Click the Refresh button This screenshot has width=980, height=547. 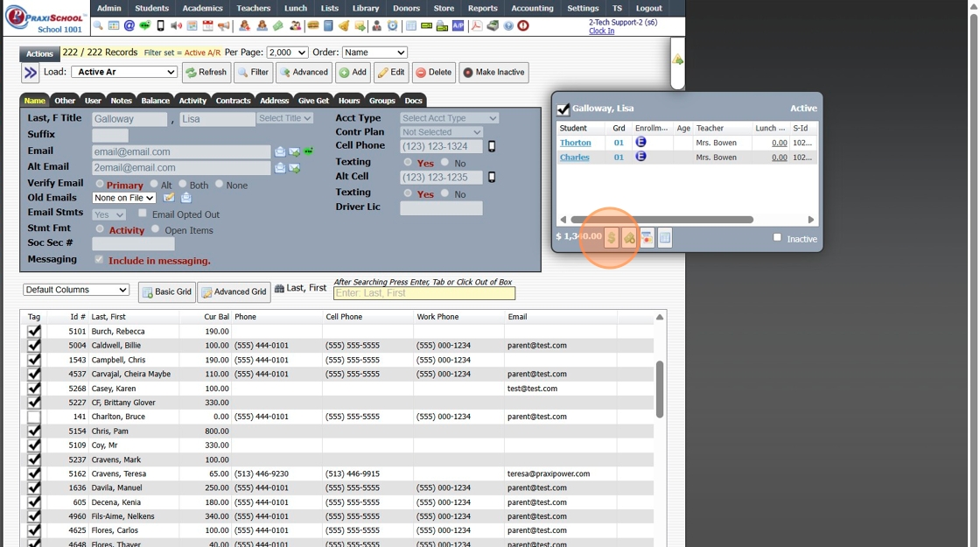206,73
